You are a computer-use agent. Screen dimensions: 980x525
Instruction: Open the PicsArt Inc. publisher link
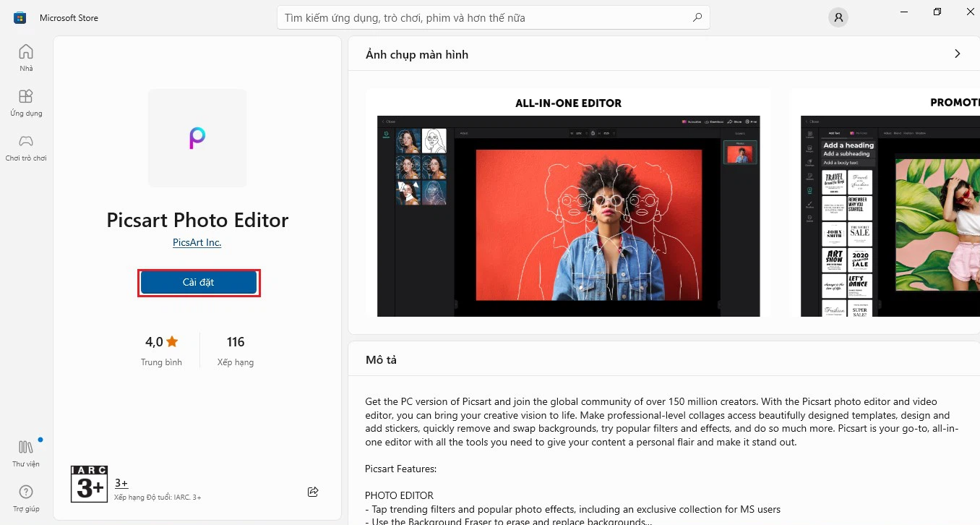click(x=197, y=242)
